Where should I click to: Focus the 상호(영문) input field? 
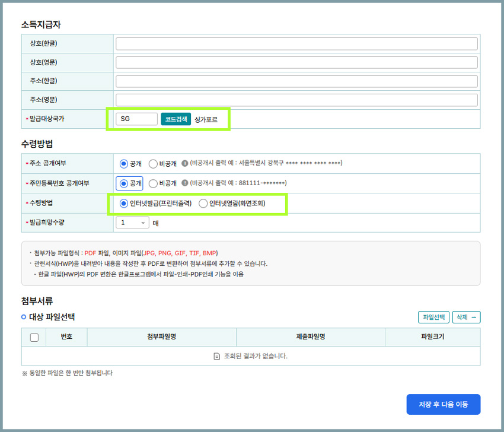[296, 62]
